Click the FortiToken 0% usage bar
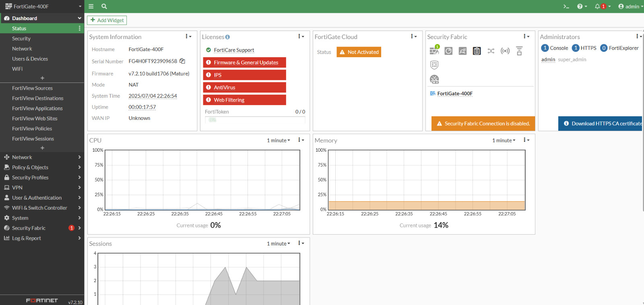This screenshot has width=644, height=305. [x=255, y=120]
